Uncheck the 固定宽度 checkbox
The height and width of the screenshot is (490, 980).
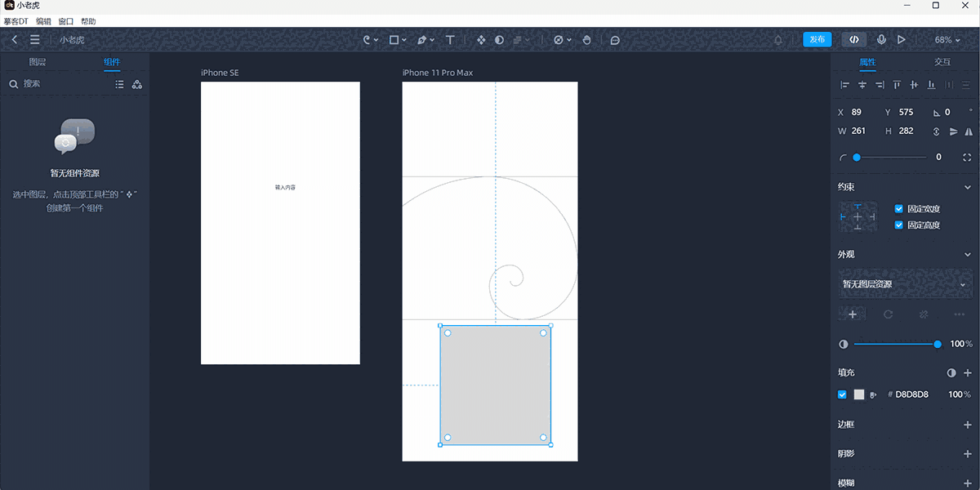coord(899,209)
